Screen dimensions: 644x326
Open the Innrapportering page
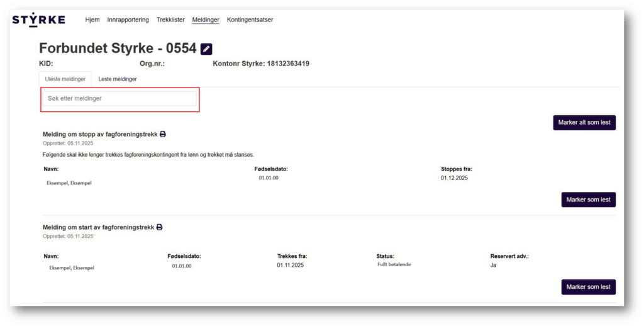(x=128, y=20)
